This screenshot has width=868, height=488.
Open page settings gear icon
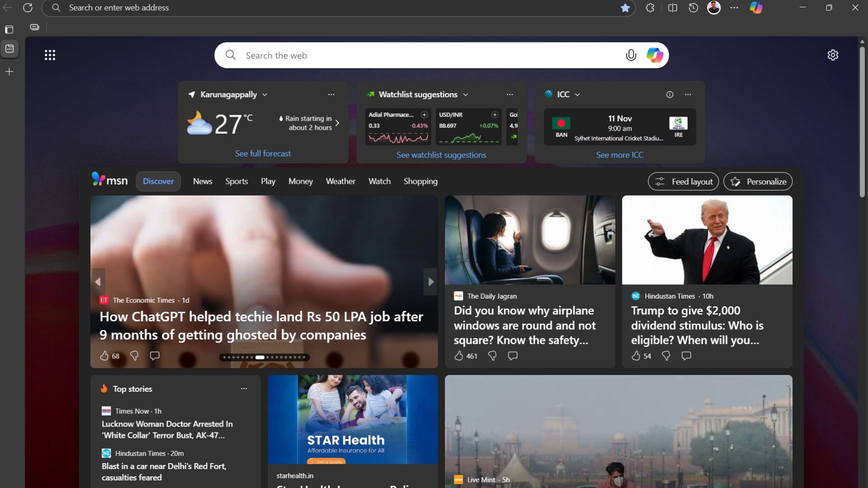click(x=833, y=55)
